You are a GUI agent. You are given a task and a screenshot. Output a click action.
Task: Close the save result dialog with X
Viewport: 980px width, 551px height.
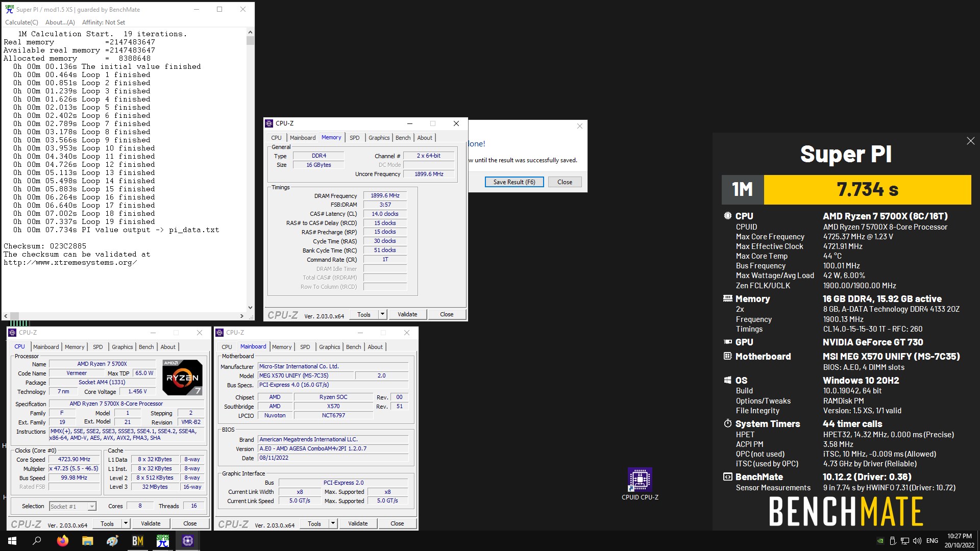[x=579, y=126]
